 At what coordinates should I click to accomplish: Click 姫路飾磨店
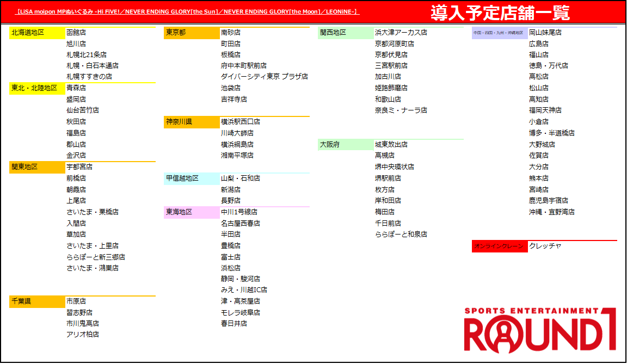pos(391,88)
